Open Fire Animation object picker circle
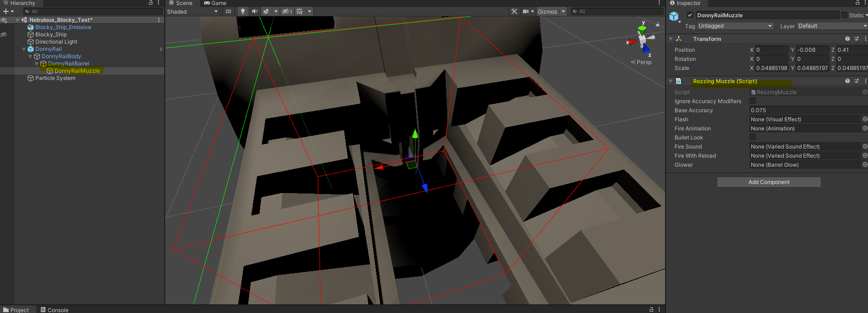868x313 pixels. pos(865,128)
